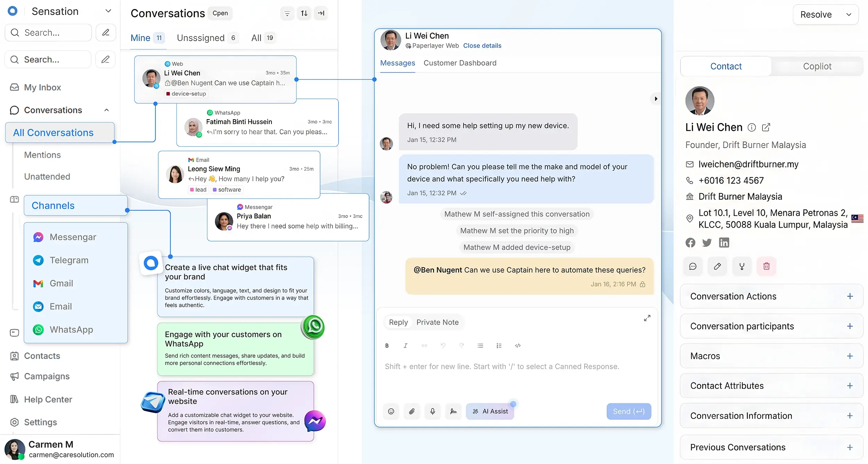The image size is (868, 464).
Task: Click the sort conversations arrows icon
Action: (x=304, y=13)
